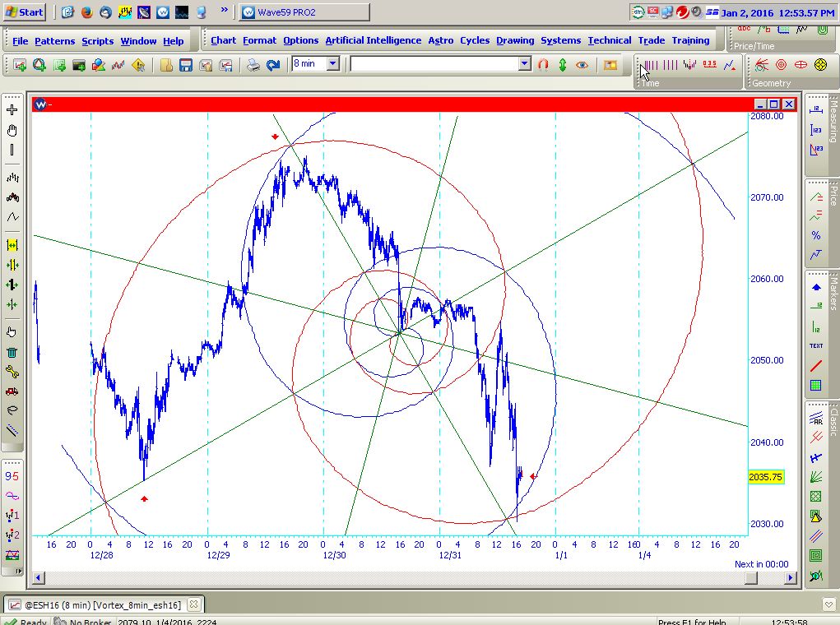
Task: Click the open folder icon
Action: pos(166,65)
